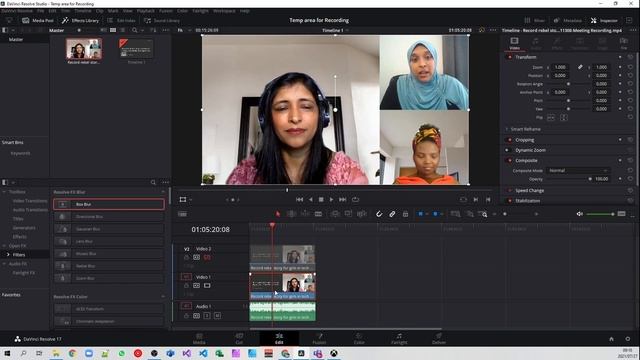Switch to the Media page

tap(199, 338)
